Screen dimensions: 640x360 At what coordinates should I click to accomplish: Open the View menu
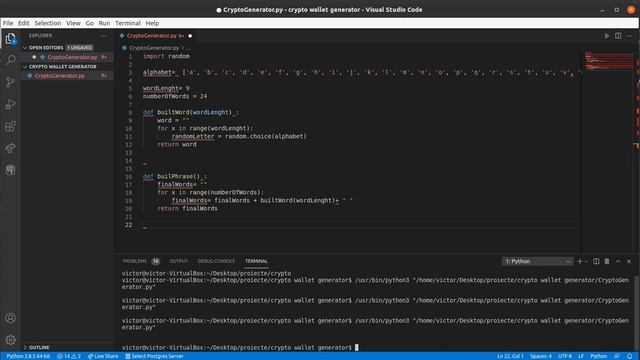(73, 23)
